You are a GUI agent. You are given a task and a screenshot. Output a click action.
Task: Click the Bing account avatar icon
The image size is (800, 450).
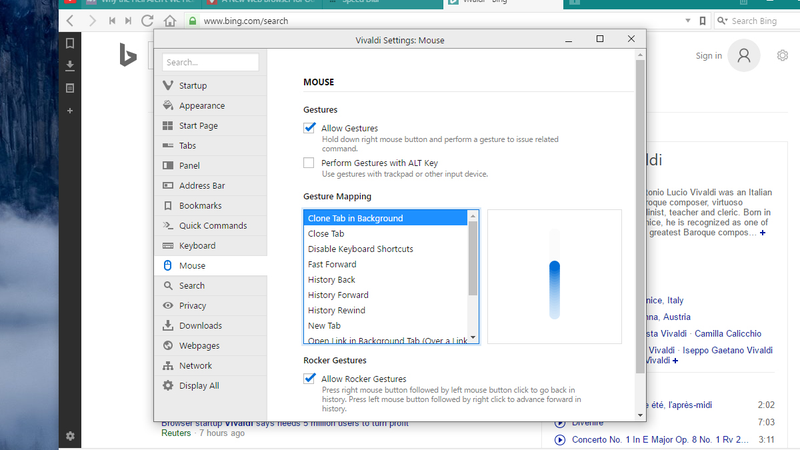tap(744, 55)
